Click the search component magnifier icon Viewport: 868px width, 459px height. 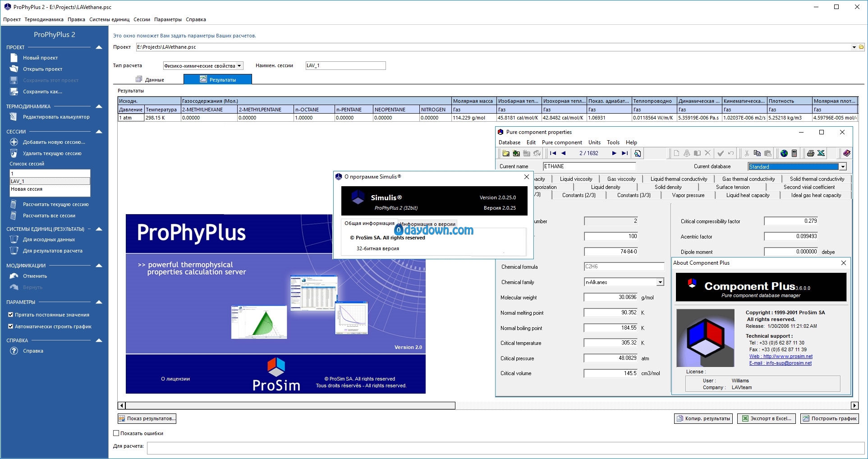pos(637,153)
